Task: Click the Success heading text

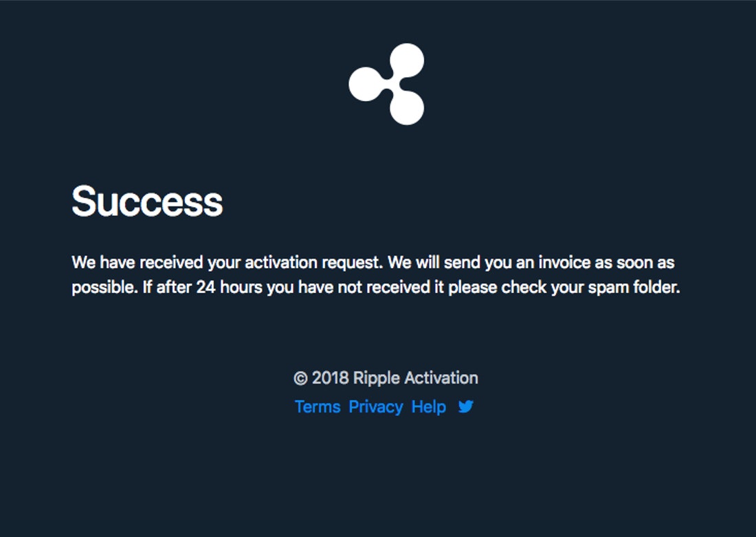Action: tap(148, 201)
